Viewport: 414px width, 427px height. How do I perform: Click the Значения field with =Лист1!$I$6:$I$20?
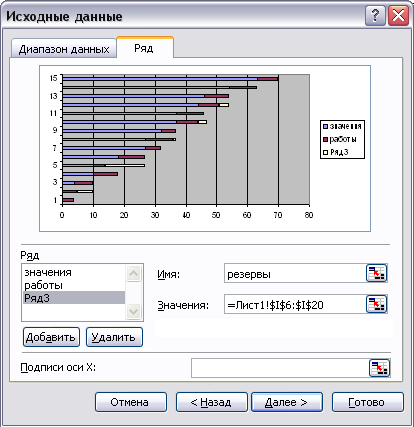pyautogui.click(x=295, y=304)
